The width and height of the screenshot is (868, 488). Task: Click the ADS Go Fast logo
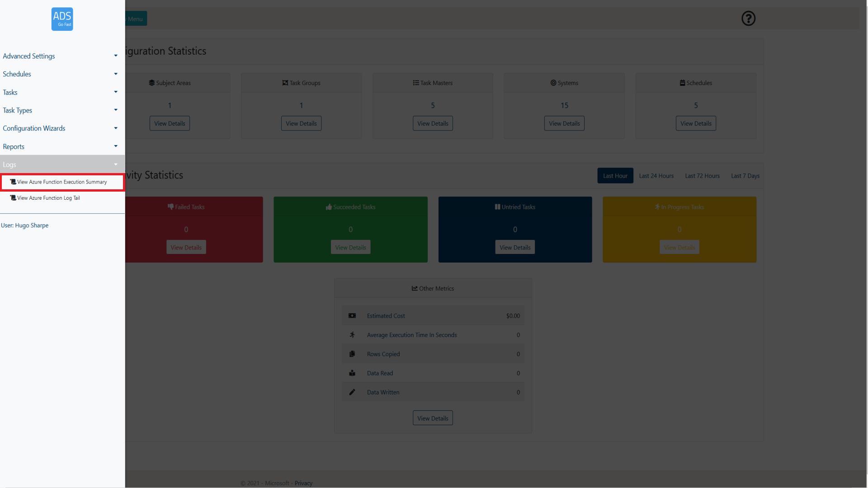pyautogui.click(x=62, y=19)
